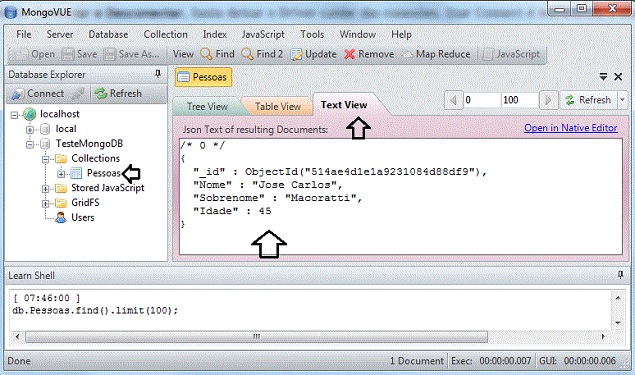Open the Database menu
Viewport: 635px width, 375px height.
[x=108, y=34]
